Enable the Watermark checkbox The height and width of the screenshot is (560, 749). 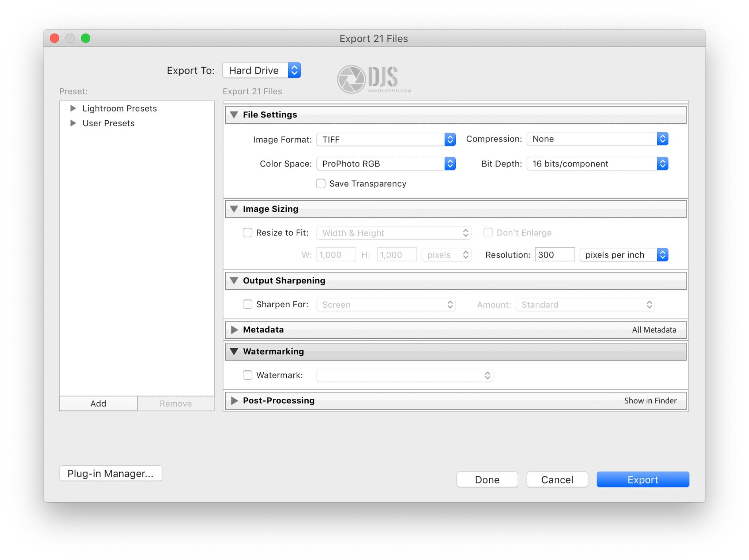point(248,375)
